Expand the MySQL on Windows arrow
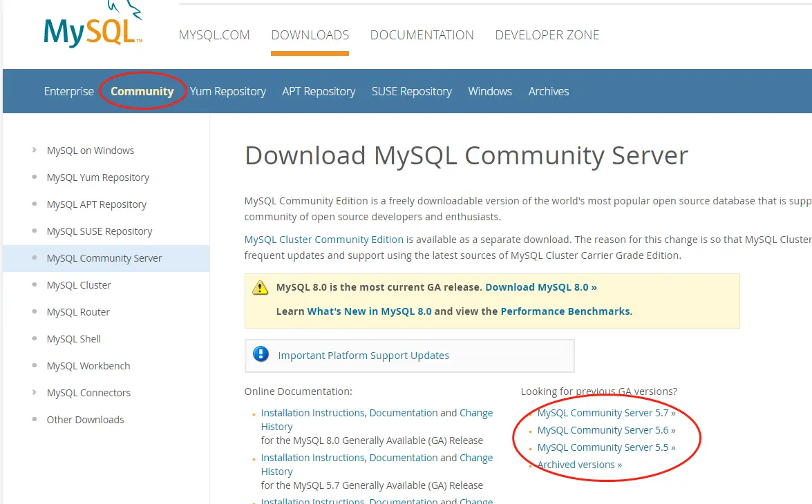 pyautogui.click(x=34, y=150)
